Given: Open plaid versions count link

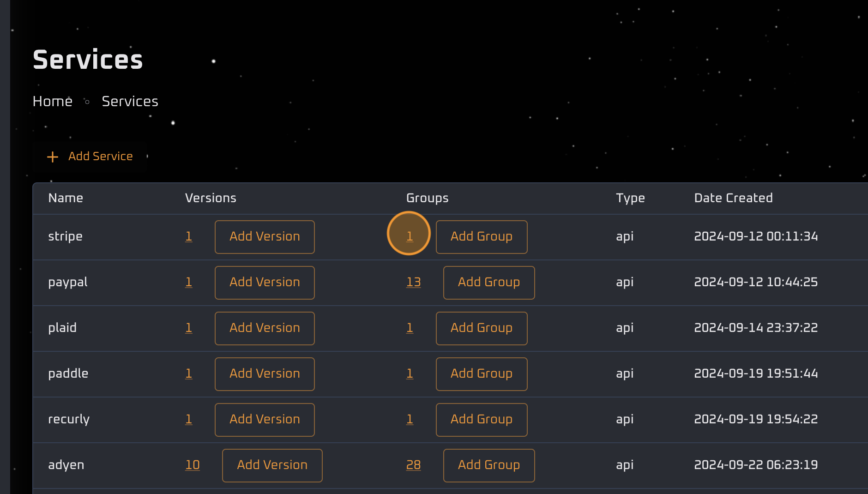Looking at the screenshot, I should [x=189, y=328].
